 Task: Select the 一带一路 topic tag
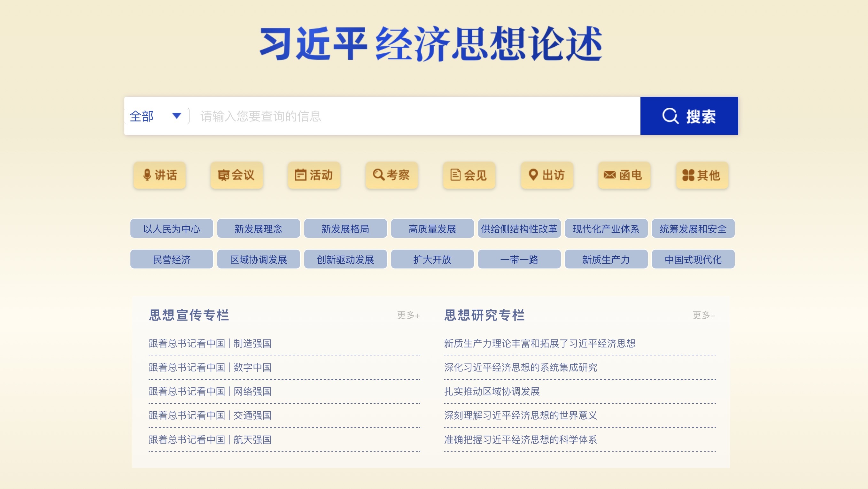click(519, 260)
